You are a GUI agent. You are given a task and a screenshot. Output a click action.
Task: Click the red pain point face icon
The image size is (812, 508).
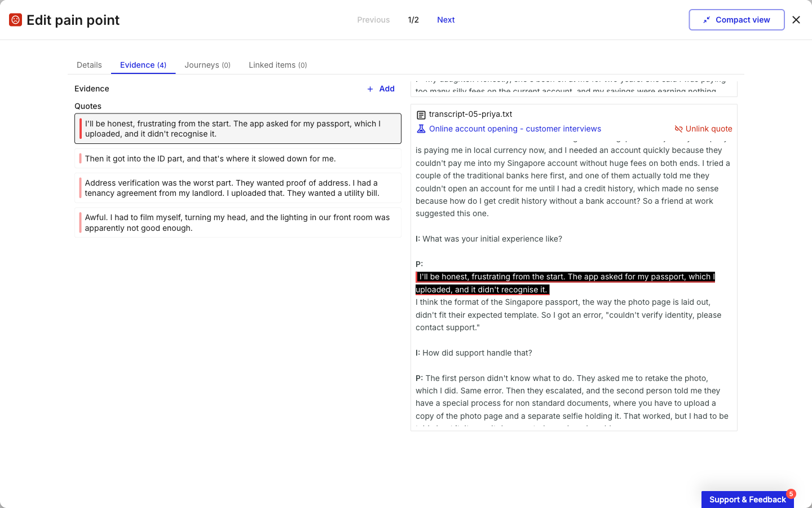(x=16, y=20)
